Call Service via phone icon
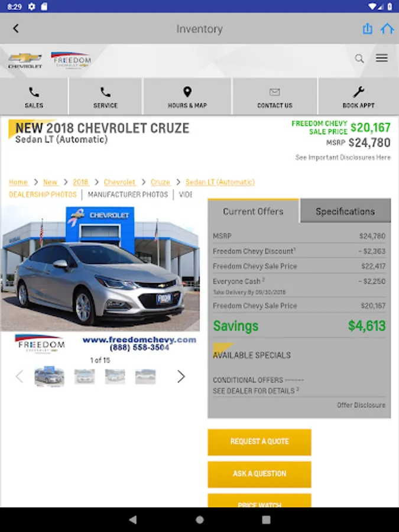Image resolution: width=399 pixels, height=532 pixels. pyautogui.click(x=106, y=92)
